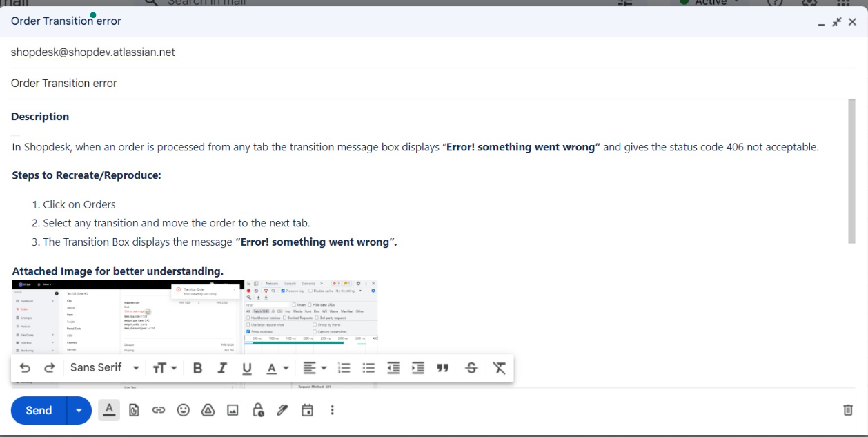The image size is (868, 437).
Task: Open the insert signature pen icon
Action: pos(282,410)
